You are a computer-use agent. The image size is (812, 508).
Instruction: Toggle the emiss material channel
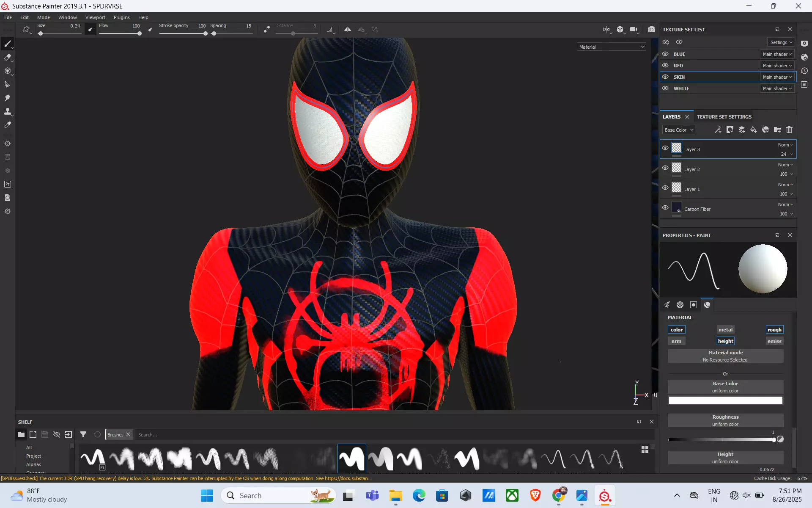tap(774, 341)
